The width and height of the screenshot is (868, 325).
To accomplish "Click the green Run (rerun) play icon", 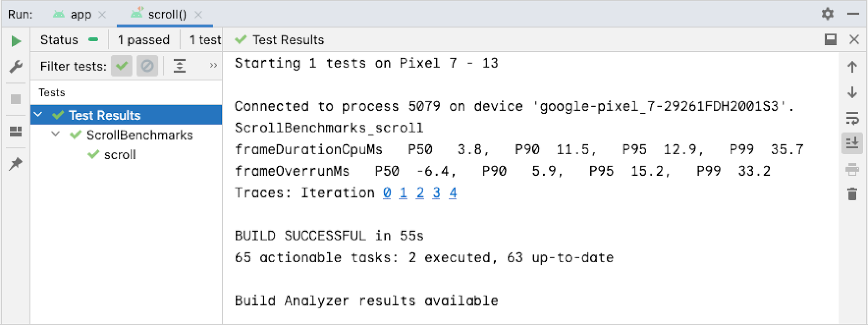I will point(16,41).
